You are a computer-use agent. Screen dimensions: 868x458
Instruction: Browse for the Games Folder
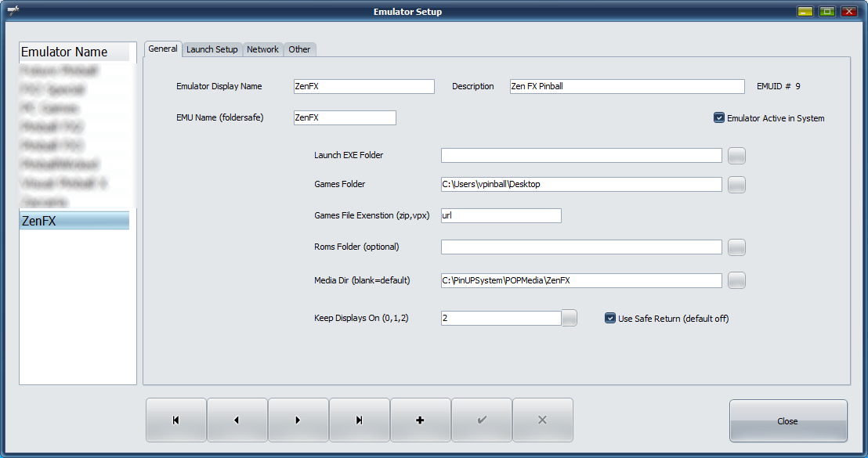pos(736,185)
